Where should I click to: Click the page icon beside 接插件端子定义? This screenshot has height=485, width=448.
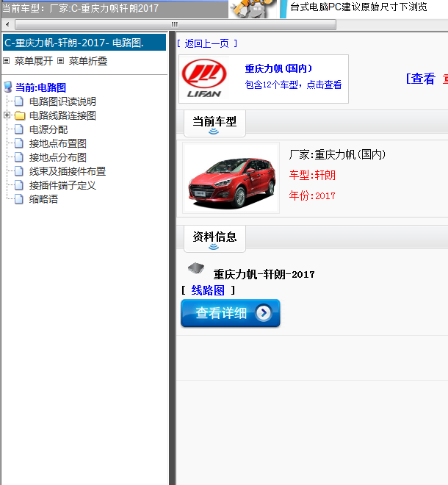[x=20, y=185]
